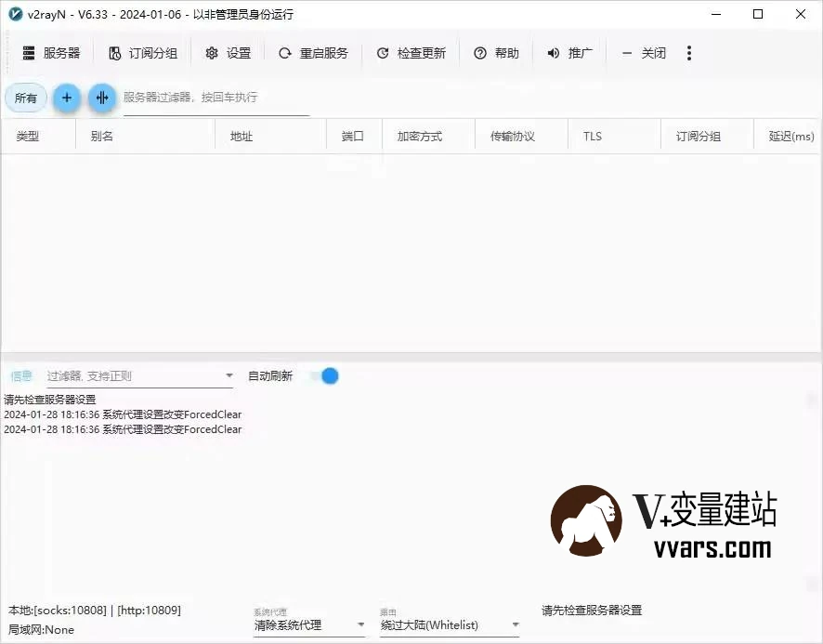Click the restart arrow icon beside 重启服务
Image resolution: width=823 pixels, height=644 pixels.
(285, 53)
